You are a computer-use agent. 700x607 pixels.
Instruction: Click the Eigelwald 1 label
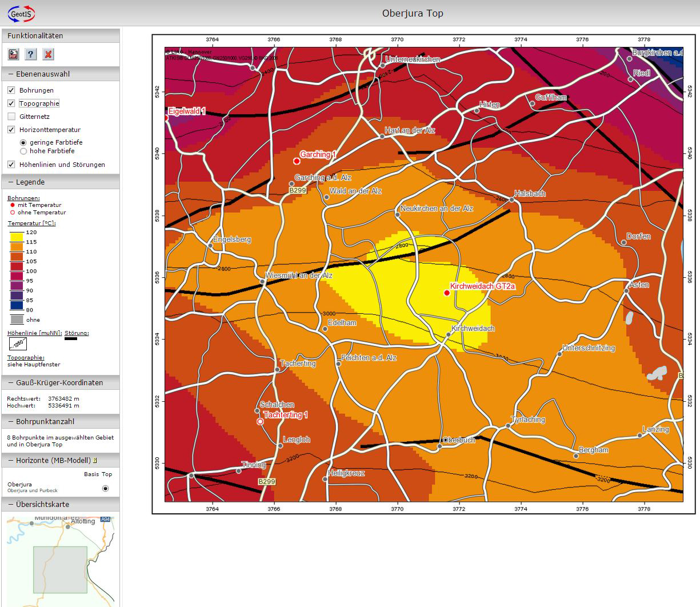[187, 111]
